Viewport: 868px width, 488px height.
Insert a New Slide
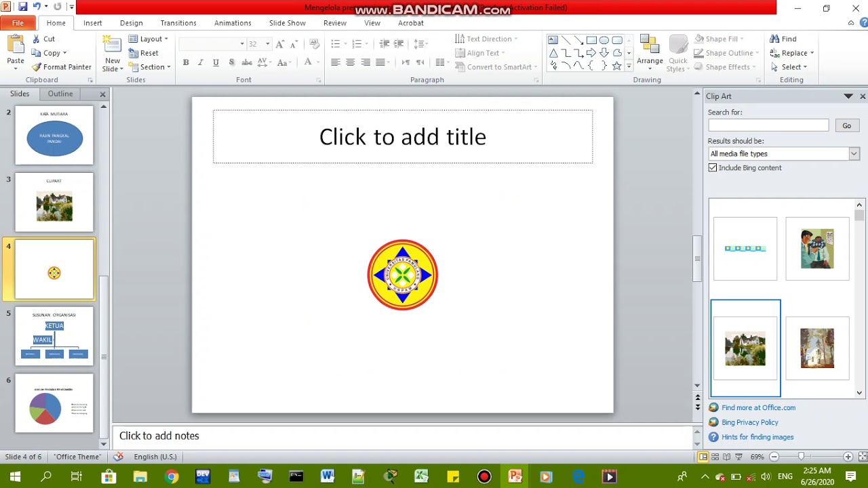click(113, 54)
